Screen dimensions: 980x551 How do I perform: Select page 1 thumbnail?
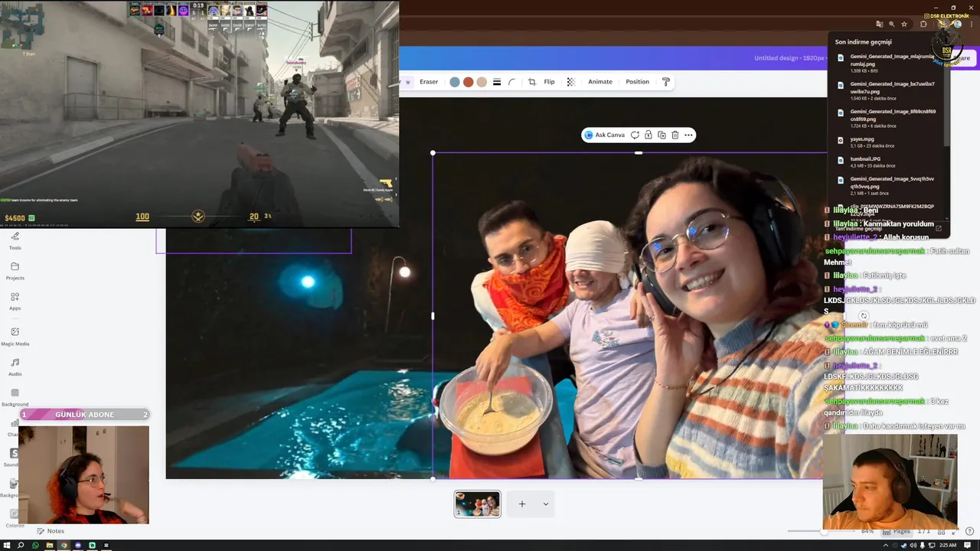(x=477, y=504)
